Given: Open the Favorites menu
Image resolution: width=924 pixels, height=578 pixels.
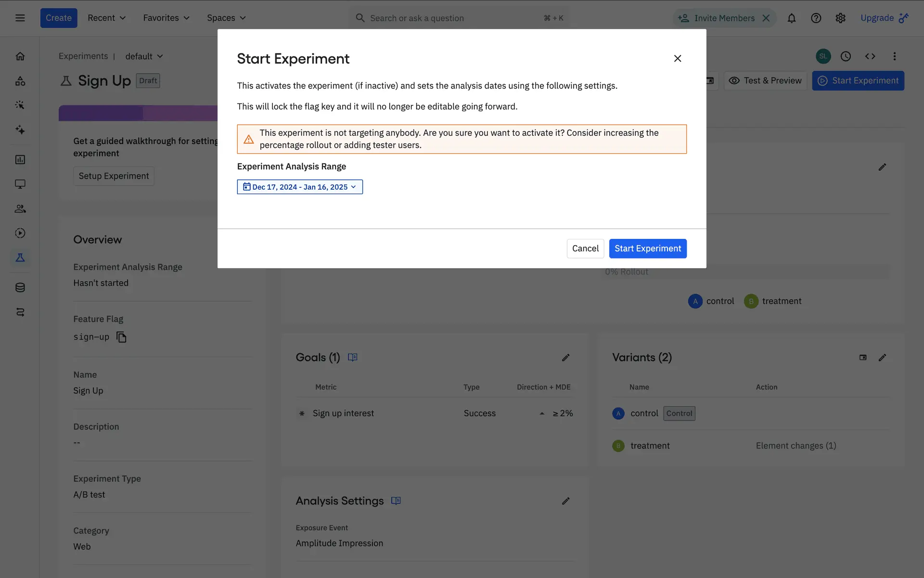Looking at the screenshot, I should pyautogui.click(x=166, y=18).
